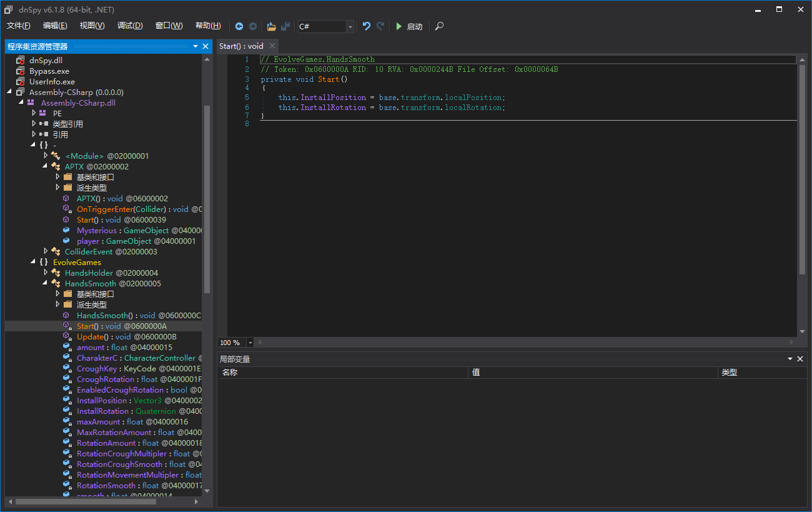This screenshot has height=512, width=812.
Task: Click the save all icon
Action: (285, 26)
